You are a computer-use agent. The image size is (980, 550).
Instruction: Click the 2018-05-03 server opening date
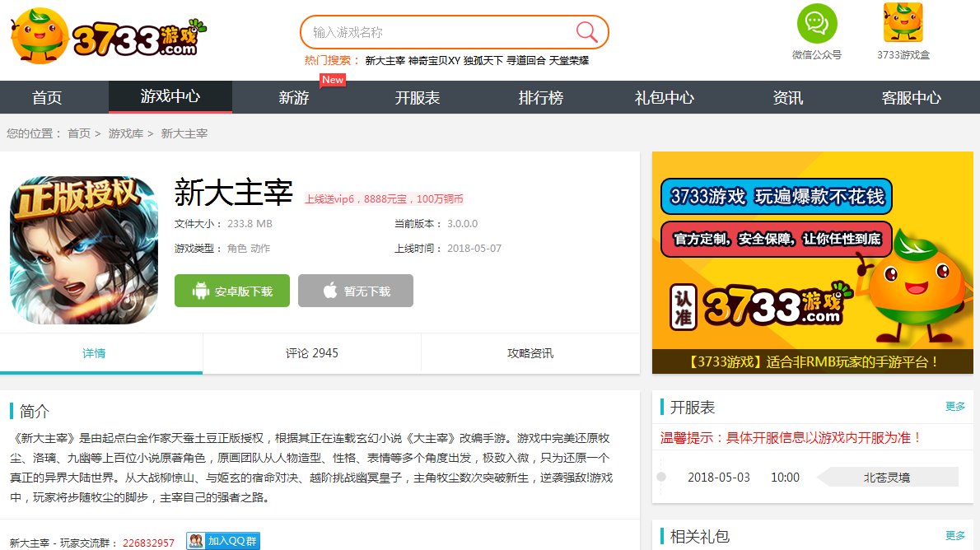click(719, 477)
